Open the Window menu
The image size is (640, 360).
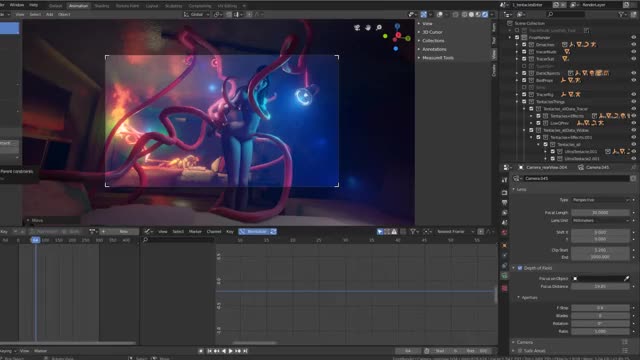[x=17, y=5]
